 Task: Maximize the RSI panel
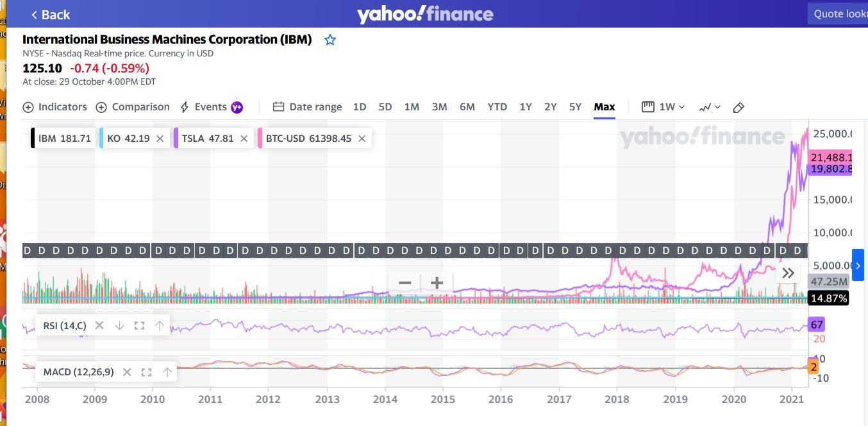(139, 325)
